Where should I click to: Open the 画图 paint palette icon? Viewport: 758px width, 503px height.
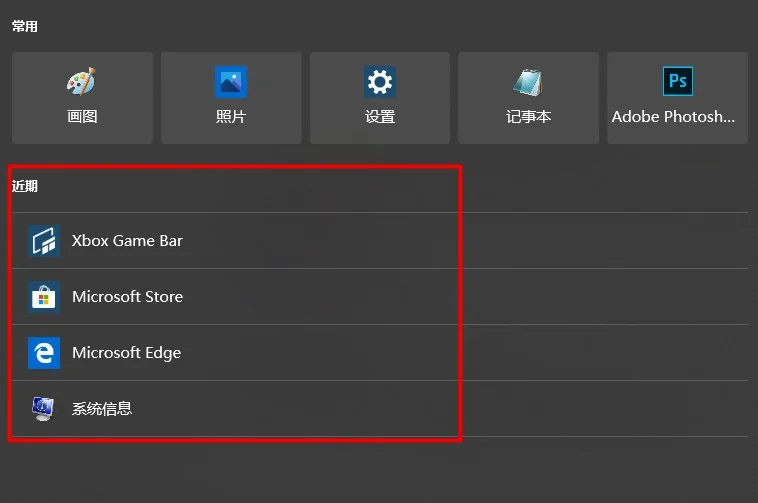[x=81, y=82]
